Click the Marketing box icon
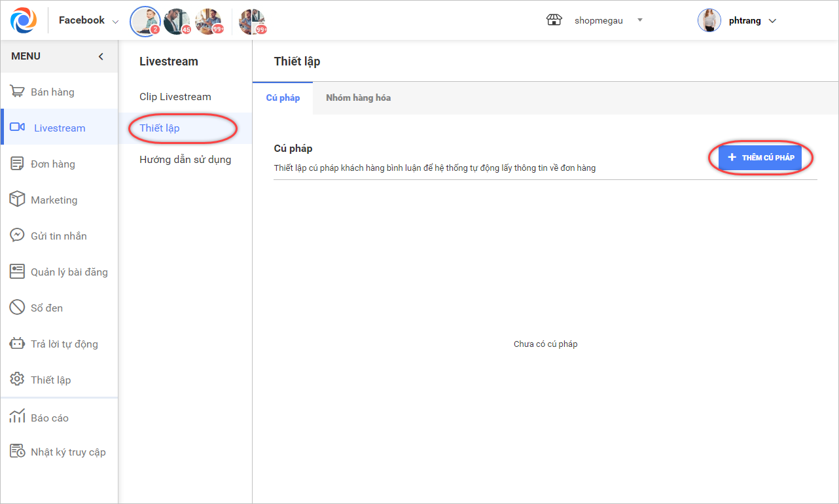The image size is (839, 504). pyautogui.click(x=18, y=200)
